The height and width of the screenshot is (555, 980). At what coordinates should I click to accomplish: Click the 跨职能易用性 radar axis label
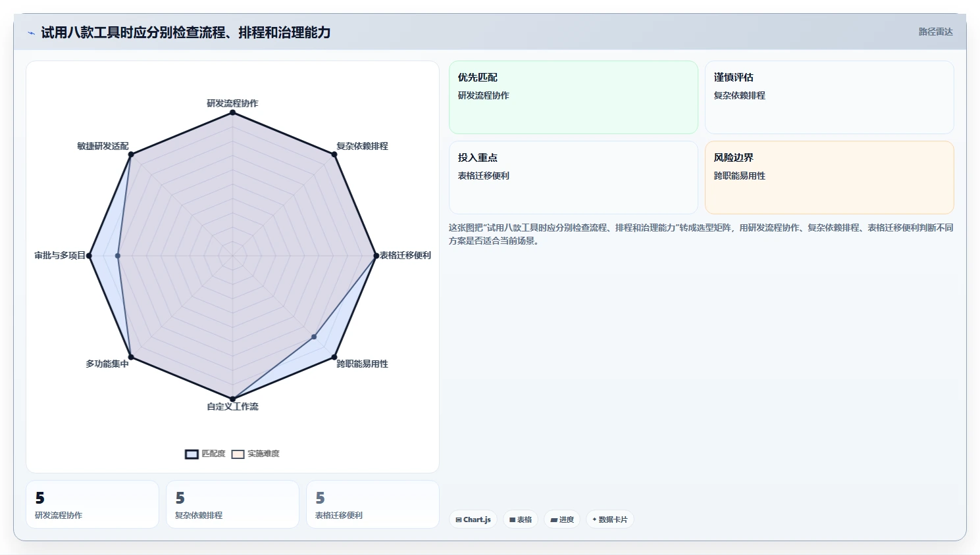[362, 364]
